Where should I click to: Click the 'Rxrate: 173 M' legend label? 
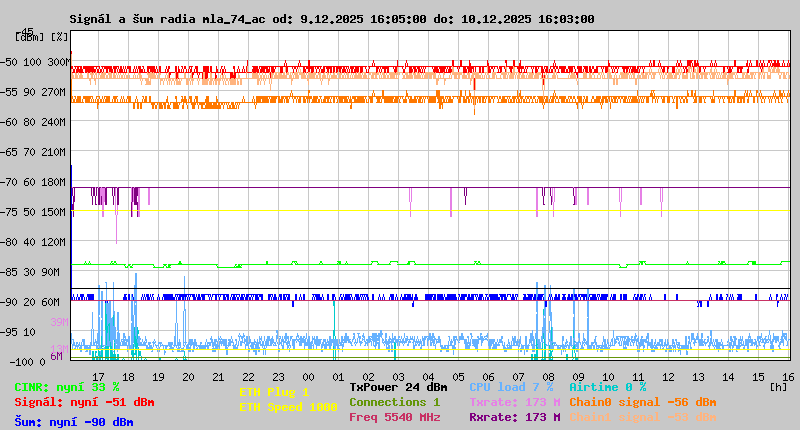coord(515,417)
